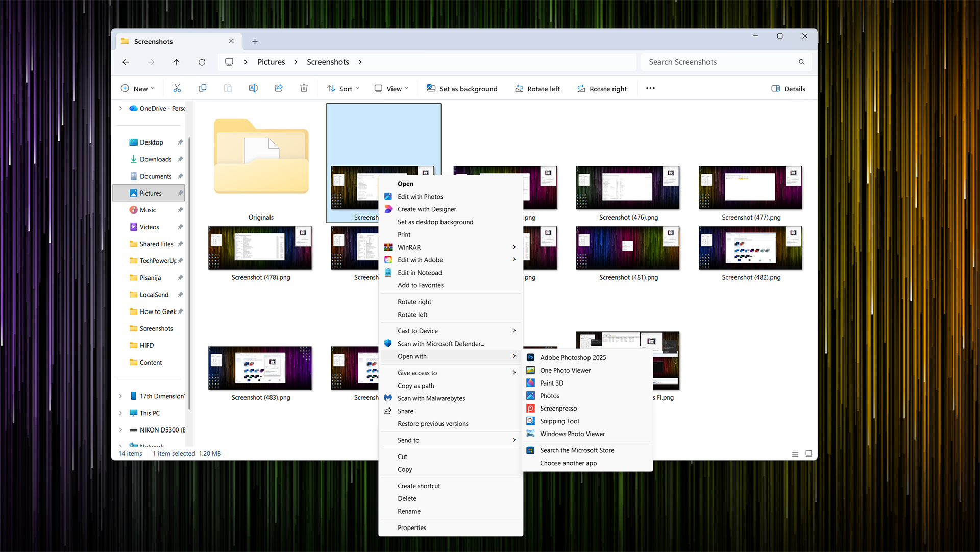Screen dimensions: 980x552
Task: Go back with the left arrow
Action: 126,62
